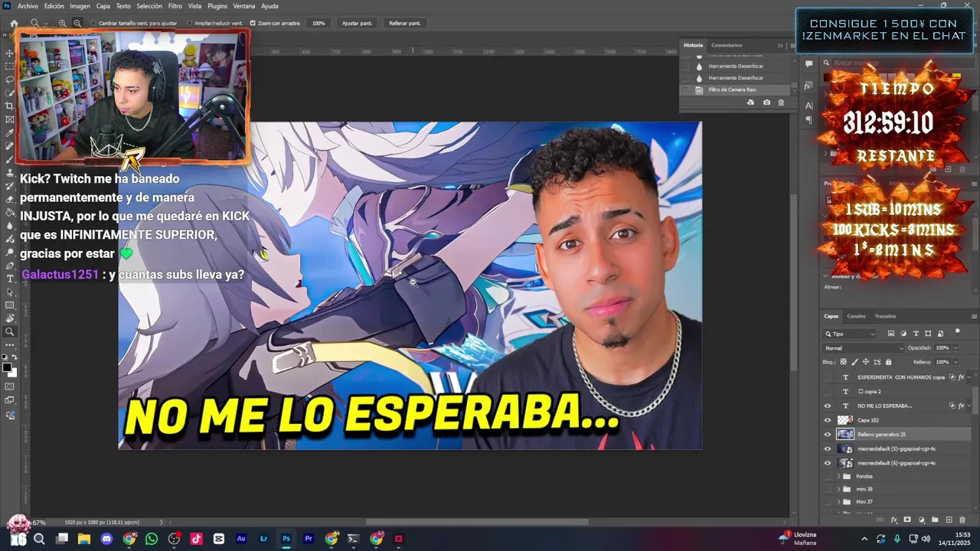Open the Normal blend mode dropdown
Screen dimensions: 980x551
[864, 348]
